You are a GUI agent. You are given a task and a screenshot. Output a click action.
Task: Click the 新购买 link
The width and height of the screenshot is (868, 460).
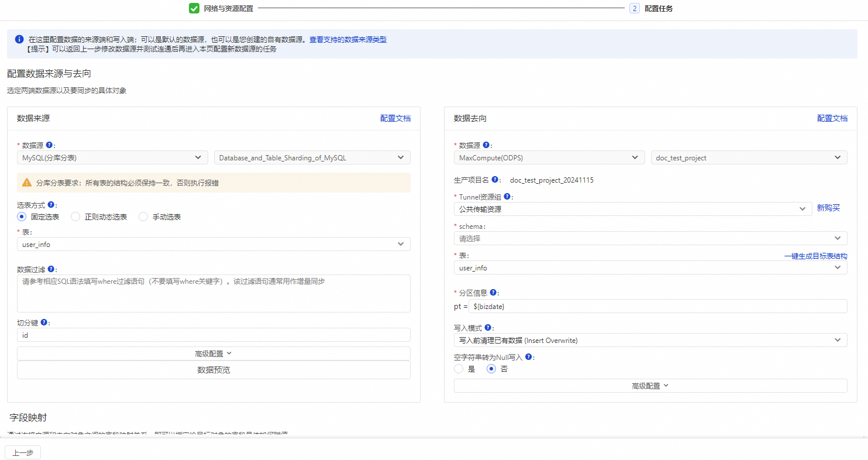coord(828,208)
